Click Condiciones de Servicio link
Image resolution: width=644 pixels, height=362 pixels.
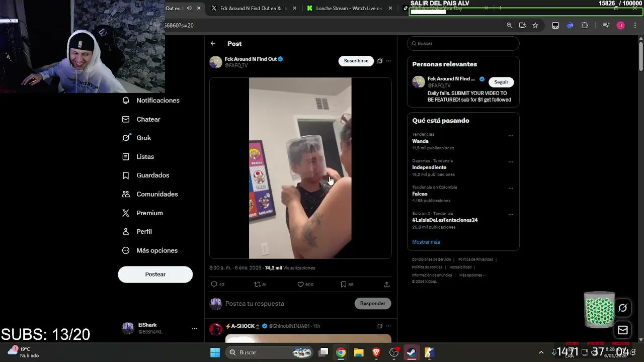coord(431,259)
